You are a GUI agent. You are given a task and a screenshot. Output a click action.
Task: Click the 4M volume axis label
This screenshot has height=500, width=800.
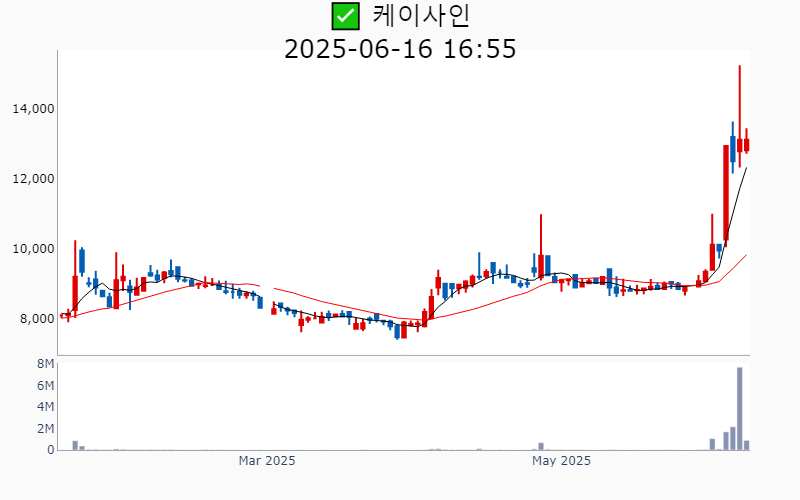coord(45,407)
